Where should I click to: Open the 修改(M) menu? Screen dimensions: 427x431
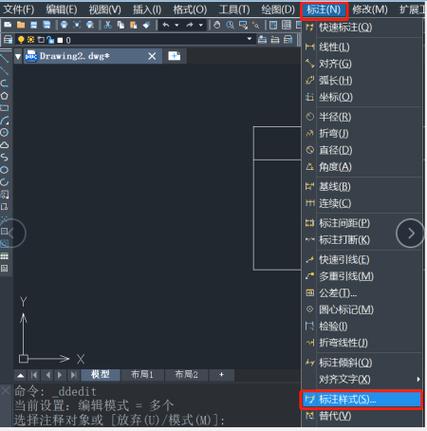point(370,9)
